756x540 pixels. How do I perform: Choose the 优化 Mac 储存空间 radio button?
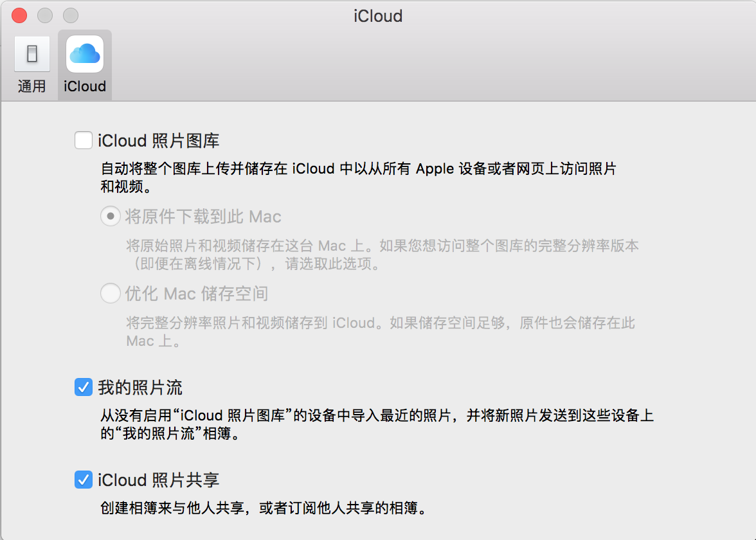pyautogui.click(x=111, y=294)
